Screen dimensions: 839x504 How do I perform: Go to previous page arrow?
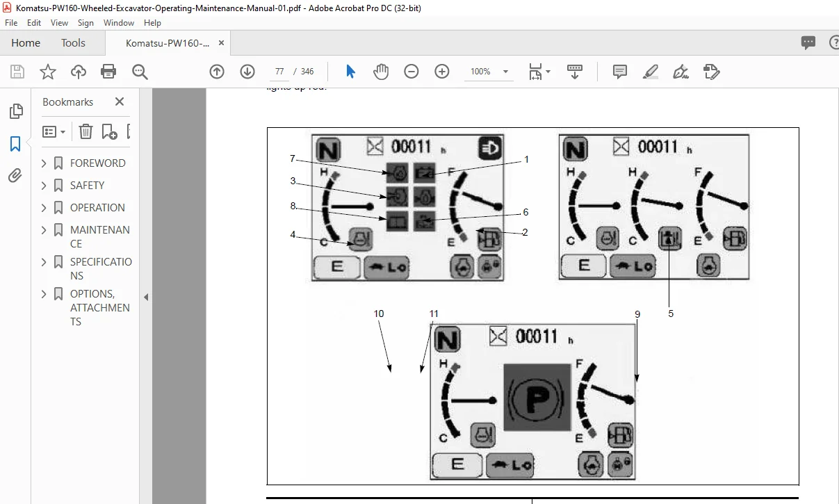tap(217, 72)
